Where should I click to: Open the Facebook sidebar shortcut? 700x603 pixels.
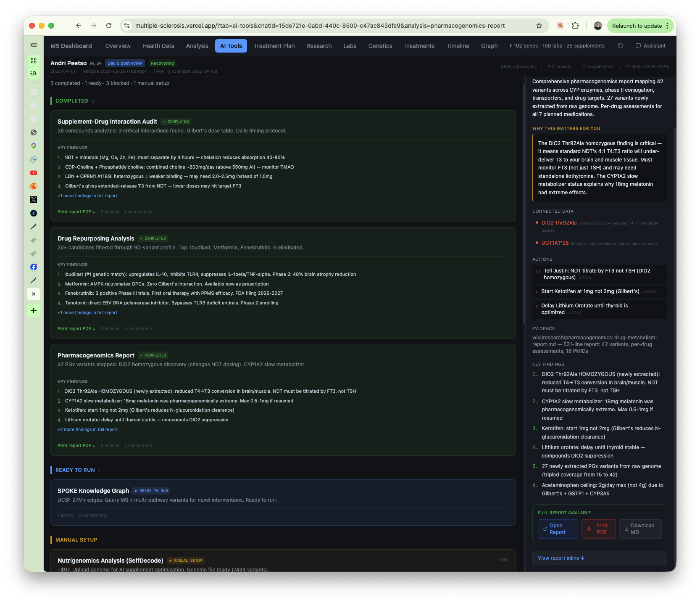(x=34, y=267)
